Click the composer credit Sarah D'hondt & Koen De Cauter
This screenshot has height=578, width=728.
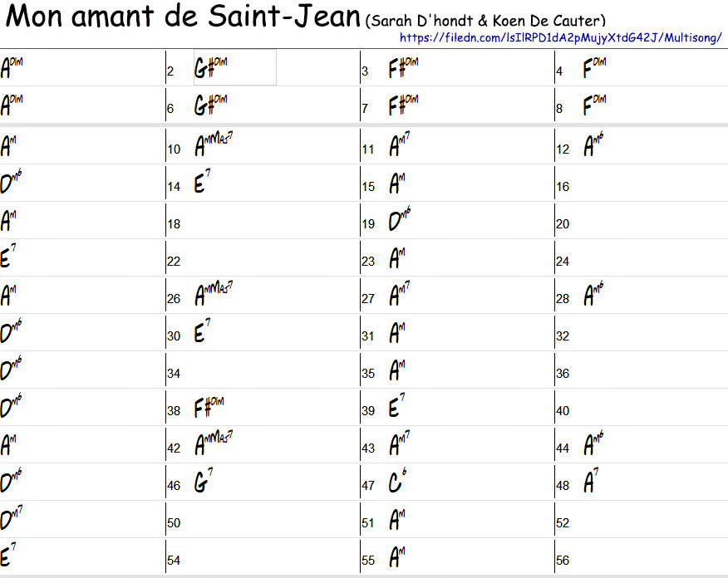coord(485,20)
